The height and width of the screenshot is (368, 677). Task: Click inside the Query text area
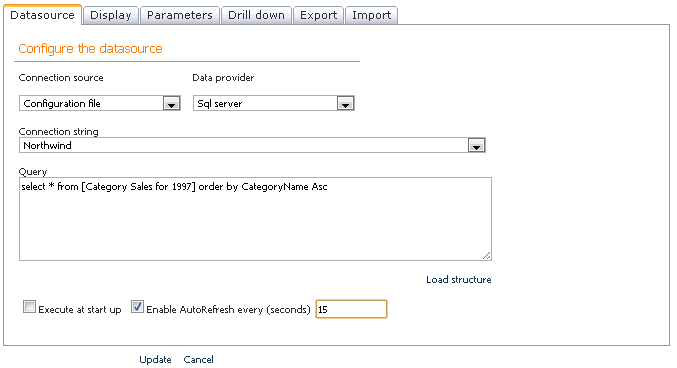(x=255, y=219)
